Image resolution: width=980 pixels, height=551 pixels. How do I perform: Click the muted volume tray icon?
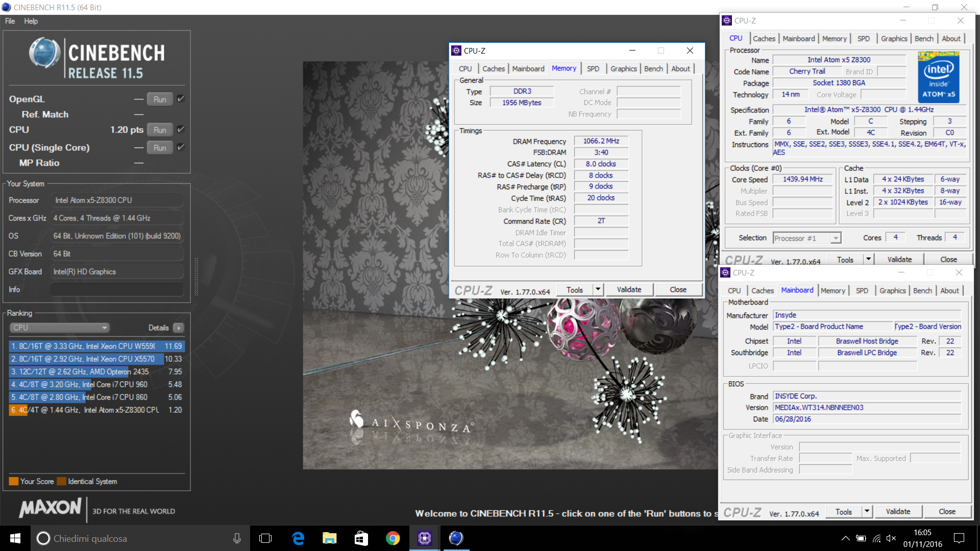tap(892, 538)
